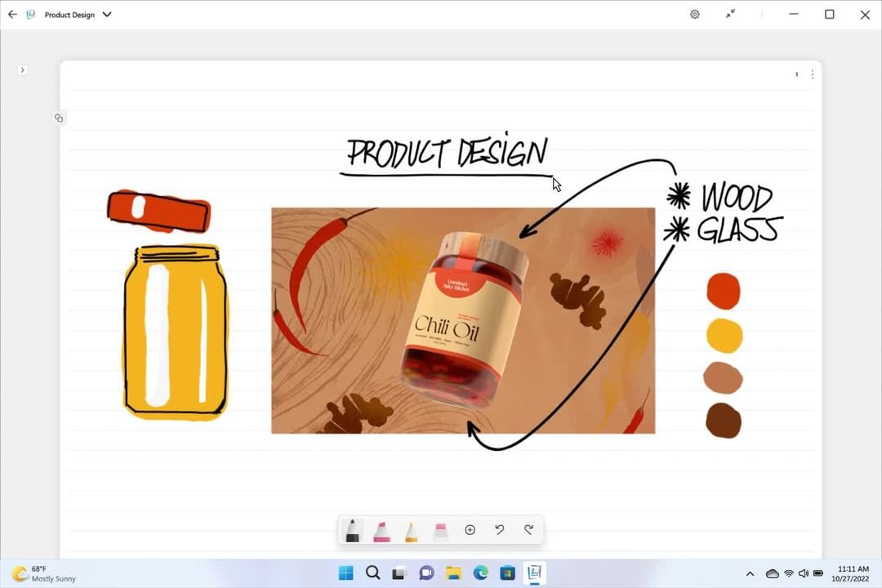
Task: Open the page three-dot options menu
Action: point(812,74)
